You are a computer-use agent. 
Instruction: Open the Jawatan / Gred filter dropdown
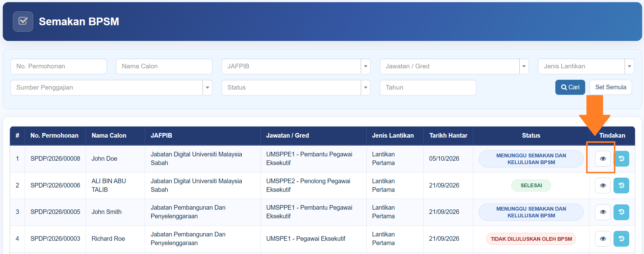[x=454, y=66]
